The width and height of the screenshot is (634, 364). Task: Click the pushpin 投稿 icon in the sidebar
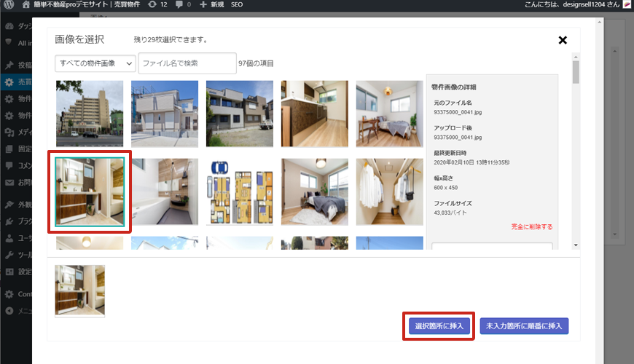9,65
